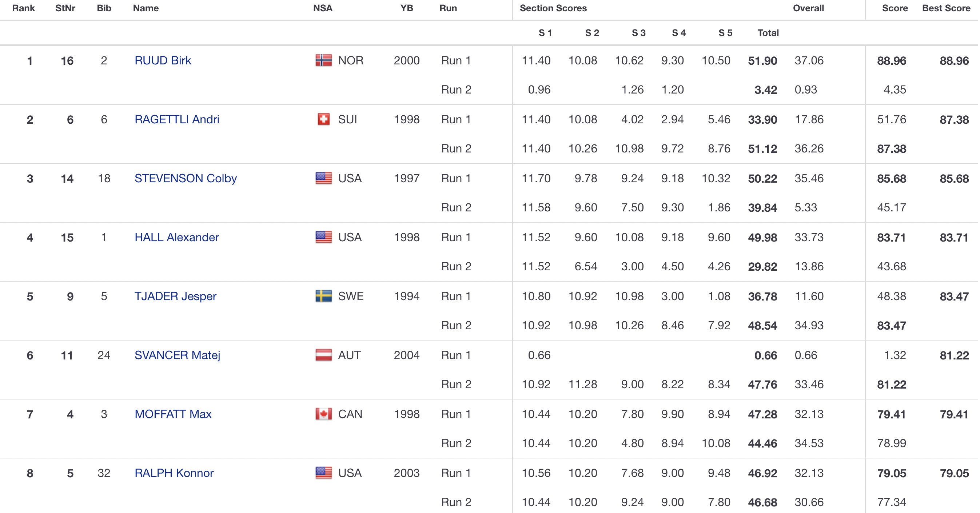Click the Canada flag icon

point(323,414)
